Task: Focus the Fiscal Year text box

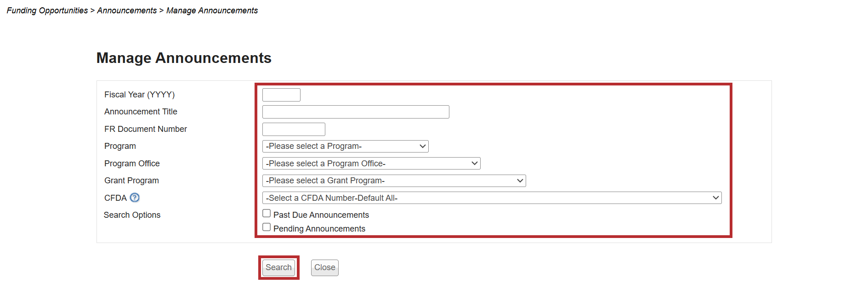Action: tap(281, 95)
